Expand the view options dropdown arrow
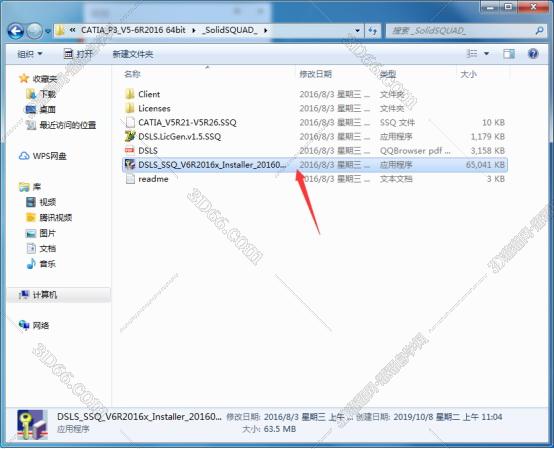Screen dimensions: 554x449 click(486, 54)
